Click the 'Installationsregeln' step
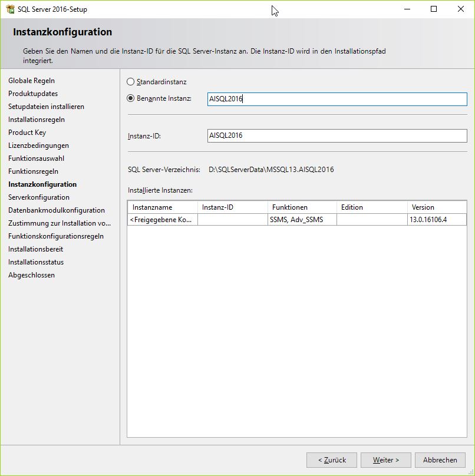 point(37,120)
